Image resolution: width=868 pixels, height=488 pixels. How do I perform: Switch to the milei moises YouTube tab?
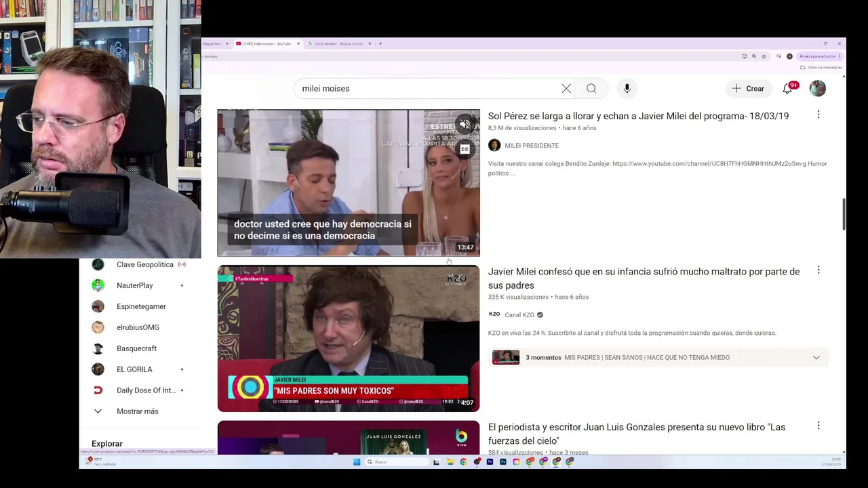[267, 43]
